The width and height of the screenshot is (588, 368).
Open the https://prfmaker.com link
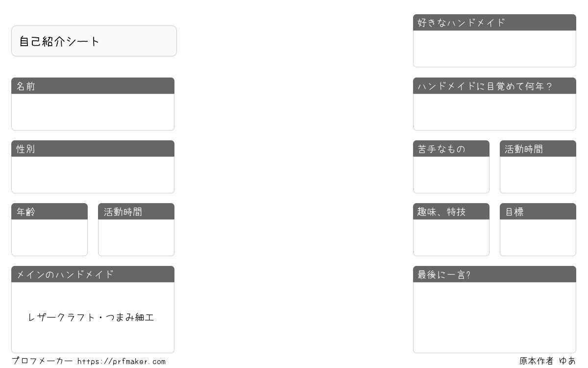(122, 362)
